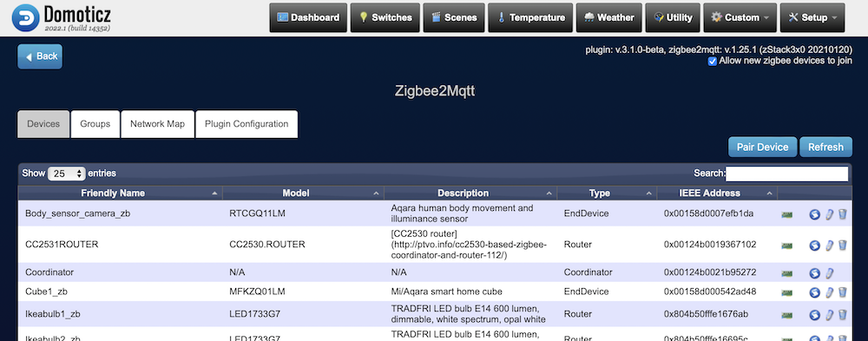Expand the Setup menu dropdown
This screenshot has height=341, width=868.
click(812, 17)
